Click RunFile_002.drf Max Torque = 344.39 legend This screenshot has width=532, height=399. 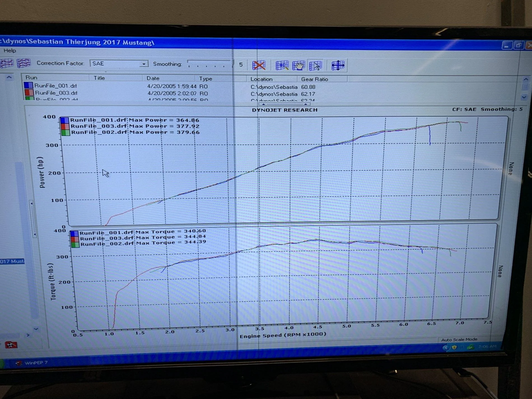[x=143, y=243]
